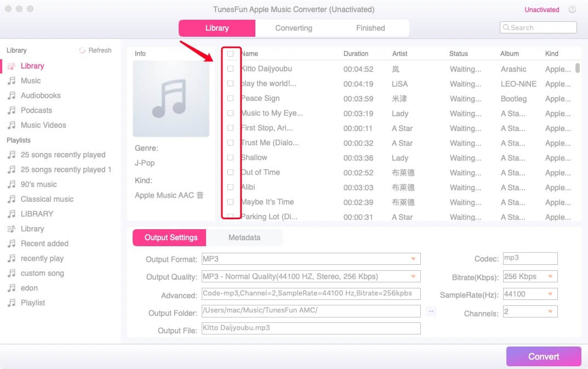
Task: Sort by the Name column header
Action: [x=250, y=54]
